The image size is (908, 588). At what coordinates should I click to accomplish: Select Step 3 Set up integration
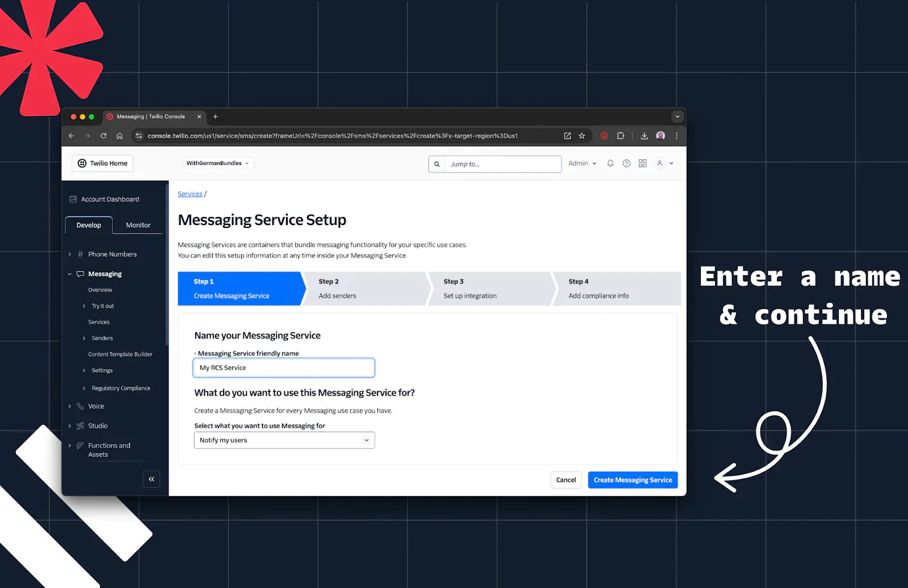click(x=491, y=289)
